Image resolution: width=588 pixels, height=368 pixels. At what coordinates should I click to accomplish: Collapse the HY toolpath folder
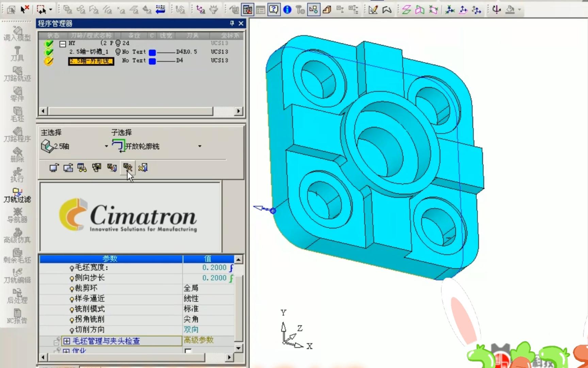63,43
